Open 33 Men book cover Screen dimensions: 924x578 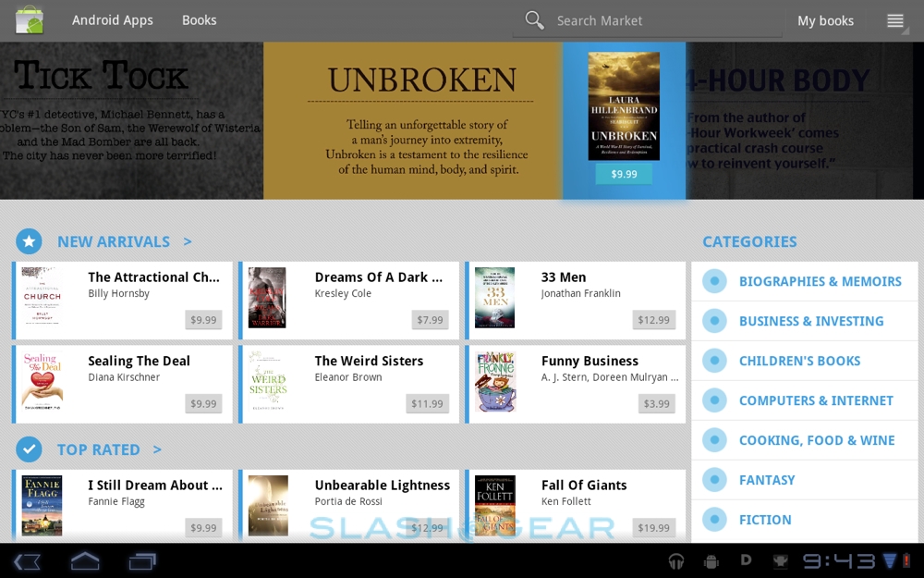[494, 297]
